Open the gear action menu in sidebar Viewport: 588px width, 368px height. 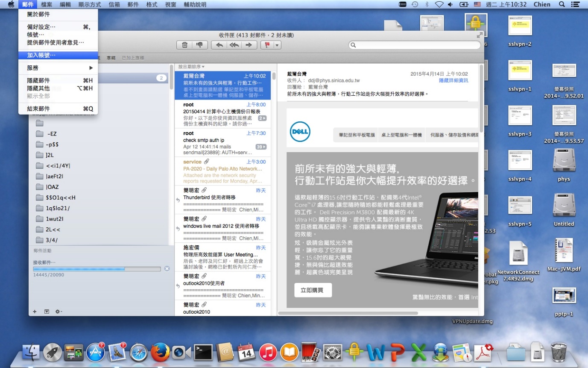click(59, 311)
